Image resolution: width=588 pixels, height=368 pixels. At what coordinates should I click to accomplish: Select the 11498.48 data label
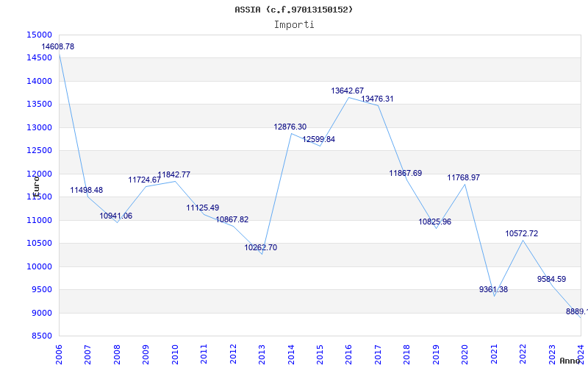86,190
